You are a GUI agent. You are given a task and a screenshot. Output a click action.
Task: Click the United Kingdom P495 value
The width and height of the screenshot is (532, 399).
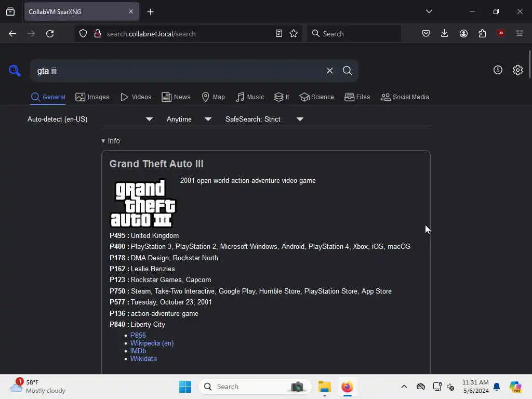tap(155, 235)
